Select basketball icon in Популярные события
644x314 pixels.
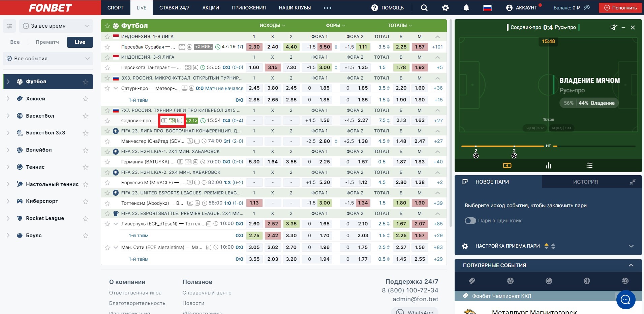click(587, 281)
